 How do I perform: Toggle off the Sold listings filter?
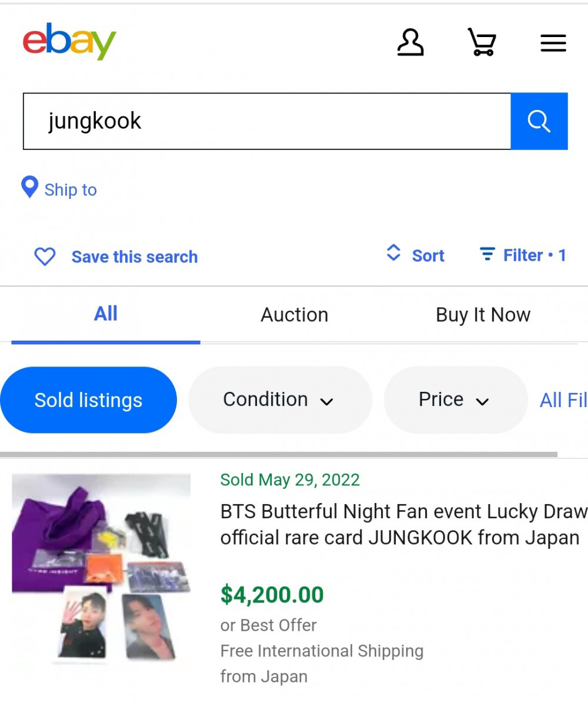pyautogui.click(x=88, y=400)
